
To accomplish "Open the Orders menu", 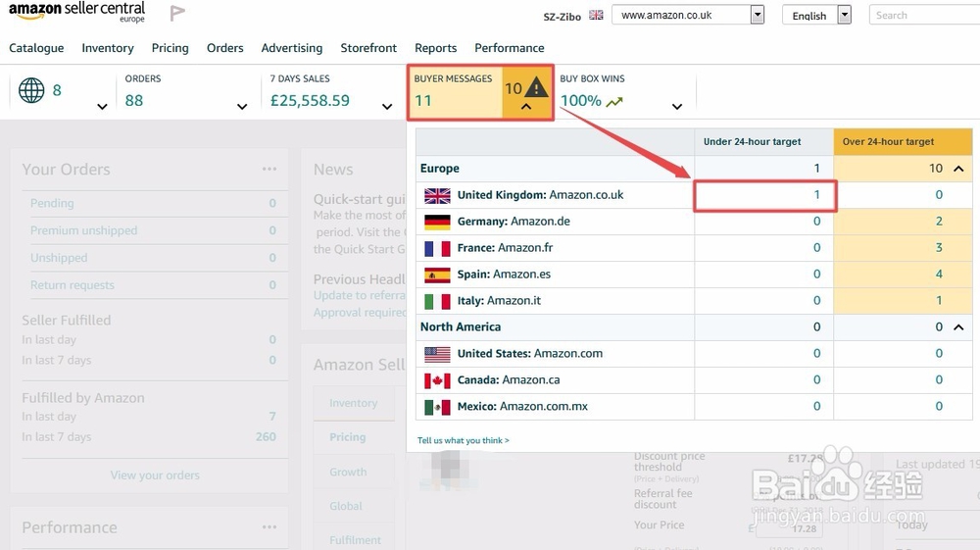I will tap(225, 48).
